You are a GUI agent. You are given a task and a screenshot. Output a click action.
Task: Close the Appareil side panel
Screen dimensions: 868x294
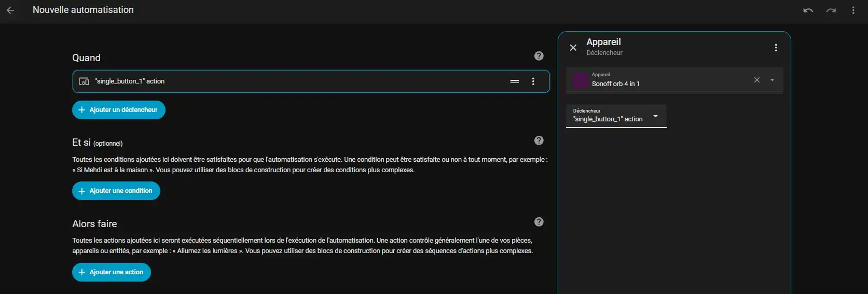(x=573, y=48)
